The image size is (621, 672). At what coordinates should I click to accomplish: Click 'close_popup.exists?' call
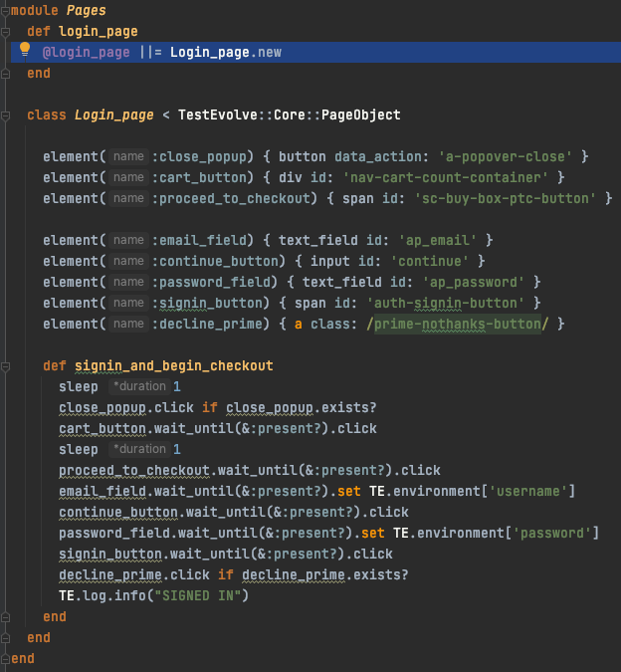click(302, 407)
